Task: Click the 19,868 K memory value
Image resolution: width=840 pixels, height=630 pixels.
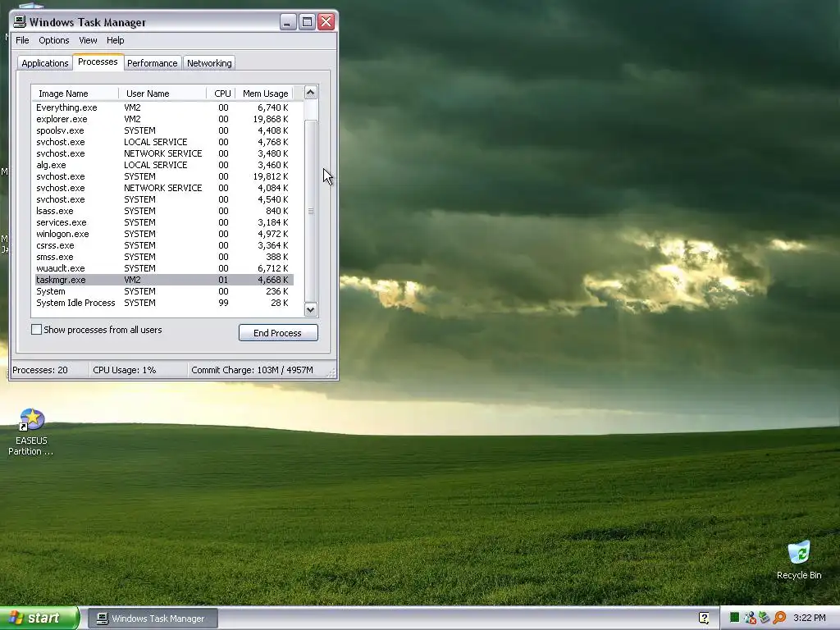Action: click(271, 119)
